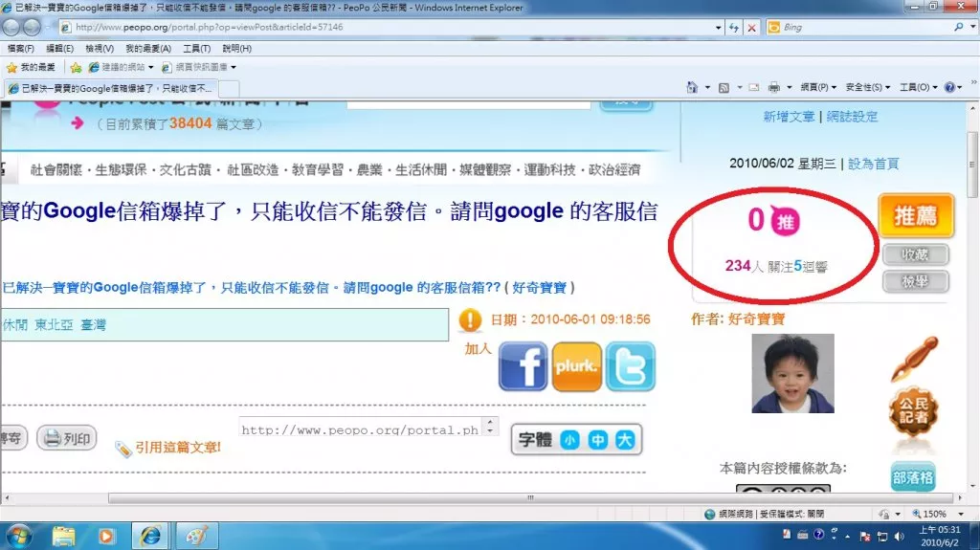980x550 pixels.
Task: Click the orange 推薦 recommend button
Action: click(x=916, y=215)
